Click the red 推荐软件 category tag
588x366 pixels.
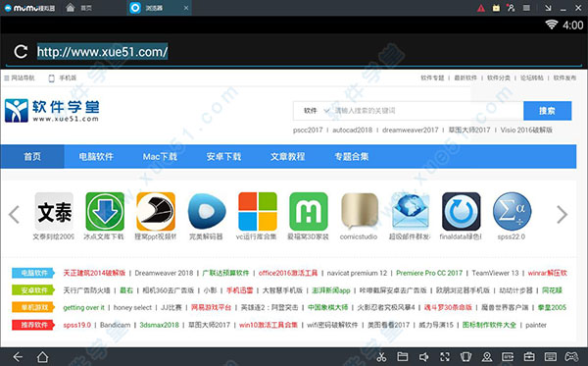[33, 325]
